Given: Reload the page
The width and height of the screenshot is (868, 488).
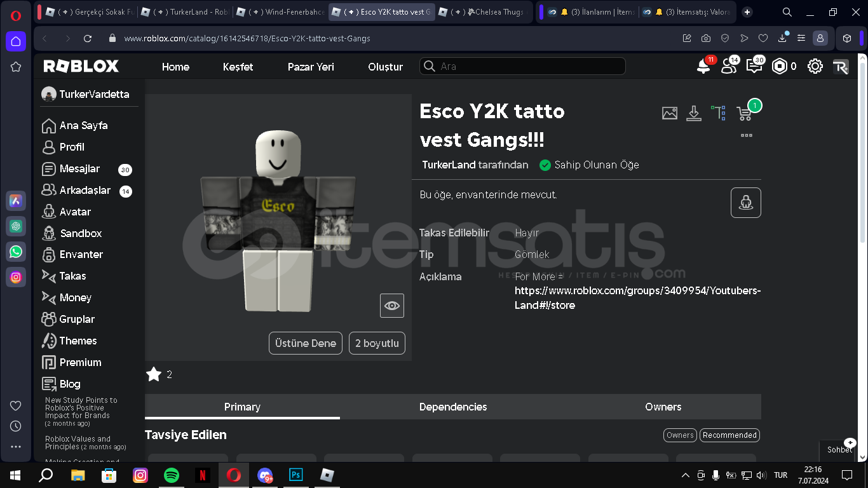Looking at the screenshot, I should (x=88, y=38).
